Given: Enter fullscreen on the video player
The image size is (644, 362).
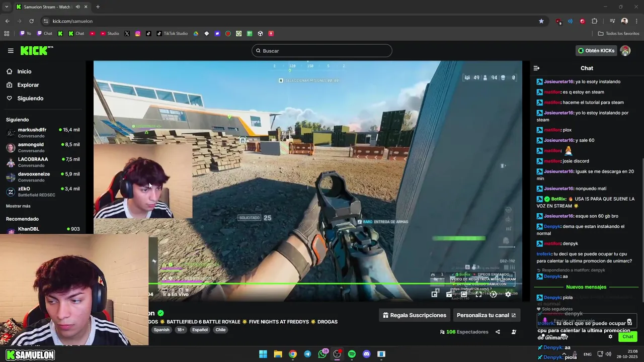Looking at the screenshot, I should pos(478,294).
